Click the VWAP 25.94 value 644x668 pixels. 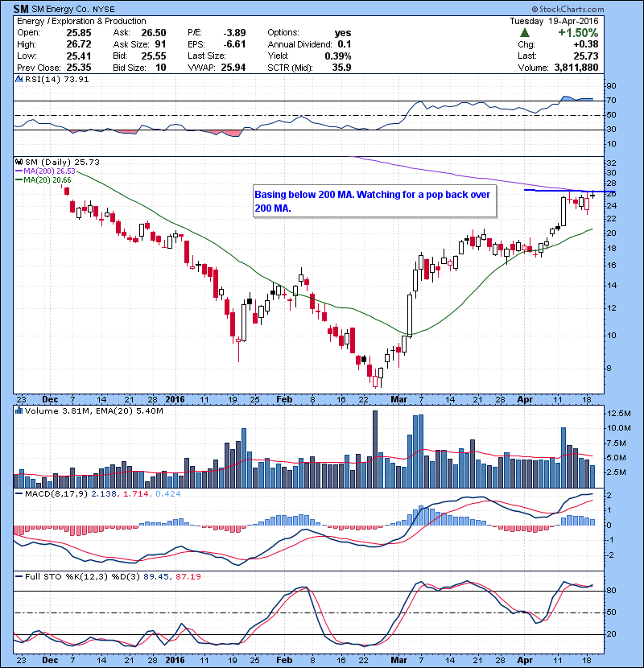tap(233, 68)
